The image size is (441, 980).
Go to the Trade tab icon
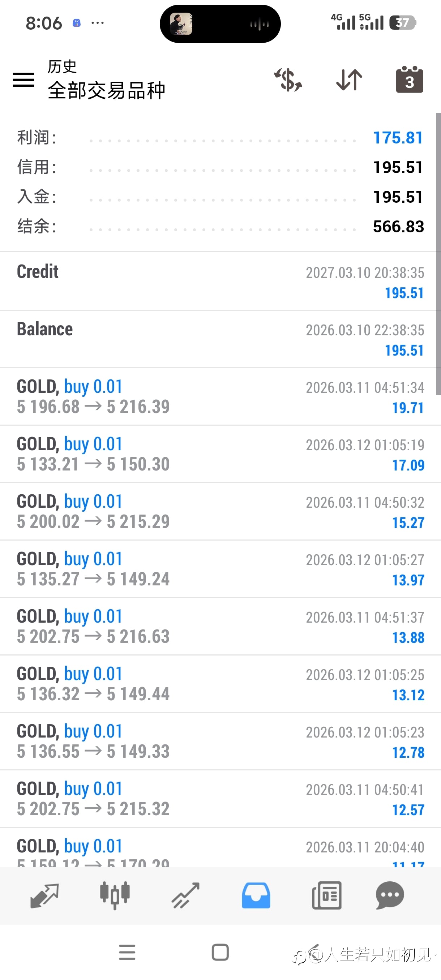[x=185, y=895]
